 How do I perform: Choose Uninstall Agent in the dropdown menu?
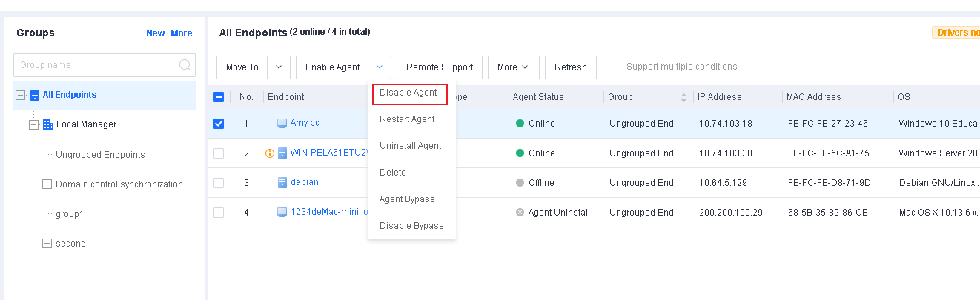point(410,146)
